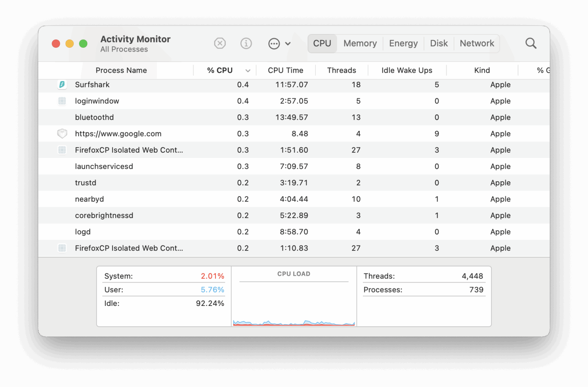The image size is (588, 387).
Task: Open the Energy tab
Action: [x=403, y=43]
